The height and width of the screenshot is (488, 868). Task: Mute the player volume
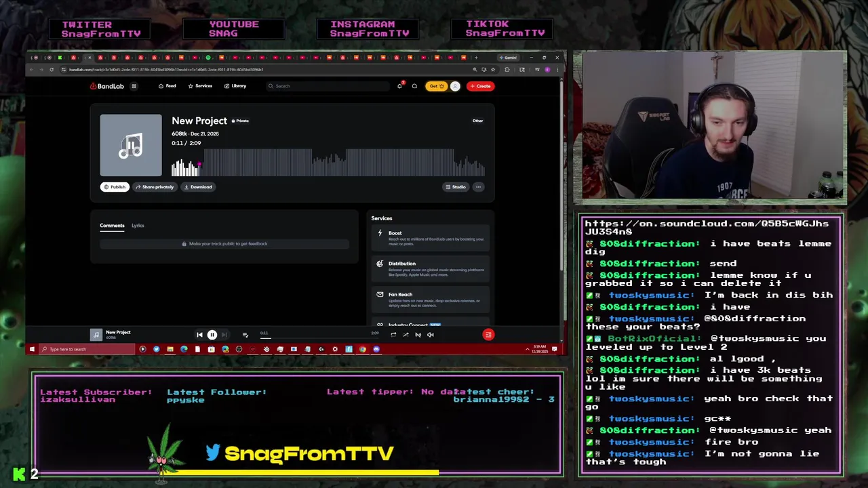tap(430, 335)
